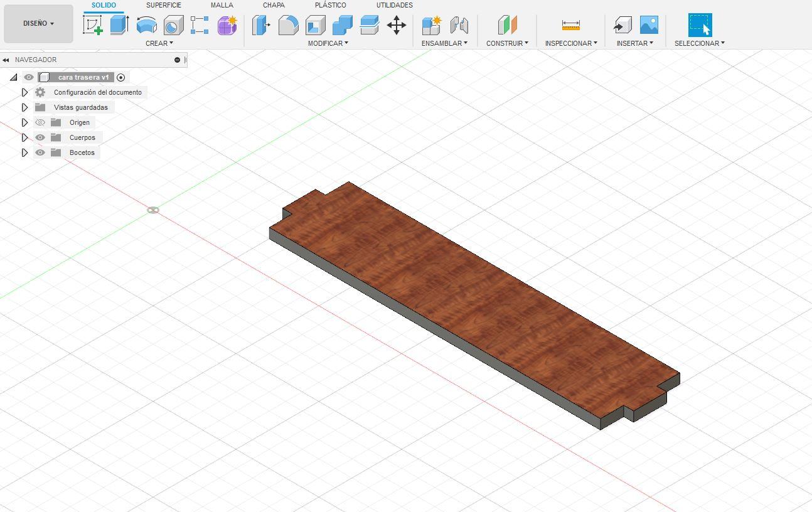Switch to the Chapa tab
The image size is (812, 512).
click(x=274, y=5)
